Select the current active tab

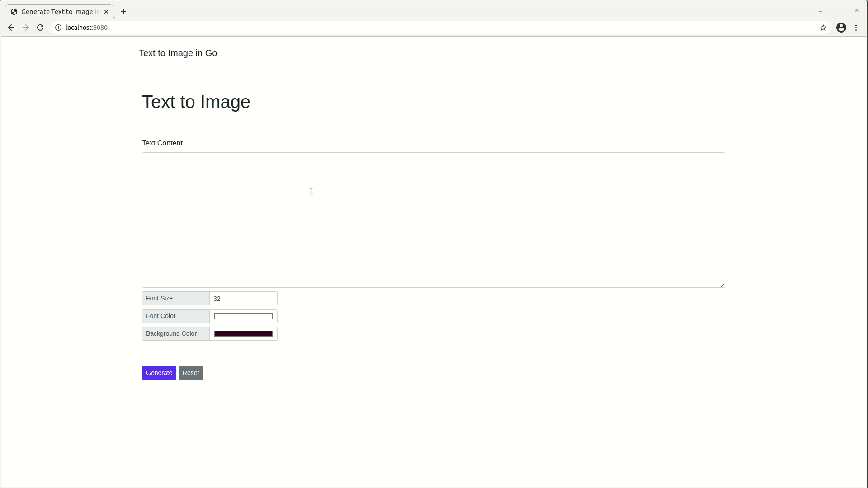click(x=58, y=12)
